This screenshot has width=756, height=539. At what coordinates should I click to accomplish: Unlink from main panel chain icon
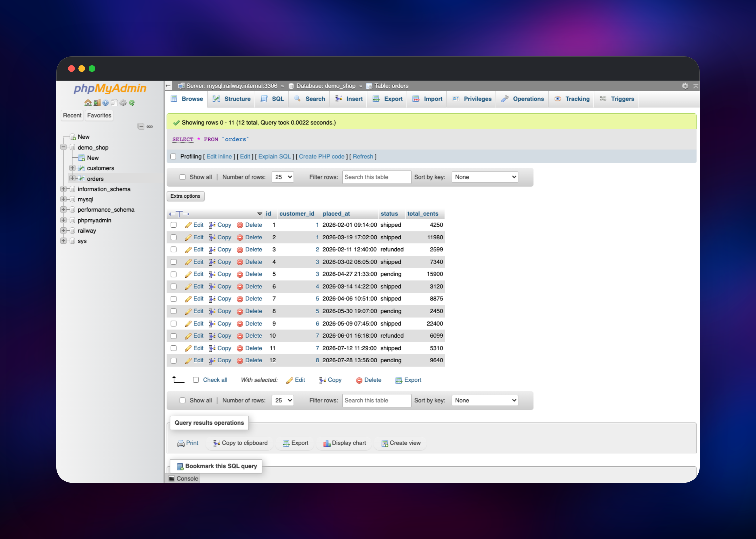pyautogui.click(x=150, y=126)
